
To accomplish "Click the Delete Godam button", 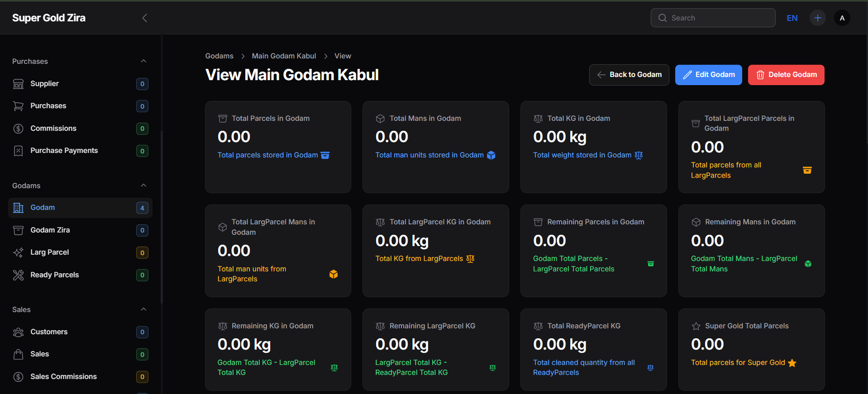I will point(786,75).
